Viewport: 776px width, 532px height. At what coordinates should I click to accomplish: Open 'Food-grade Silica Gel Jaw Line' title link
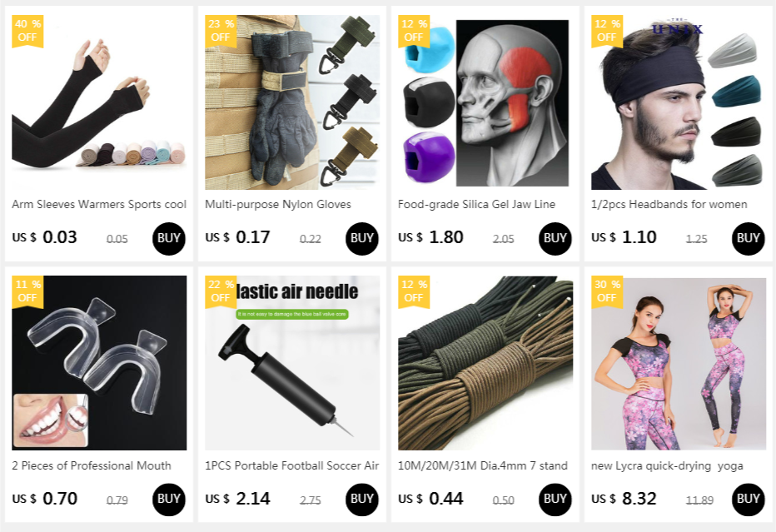click(x=476, y=204)
